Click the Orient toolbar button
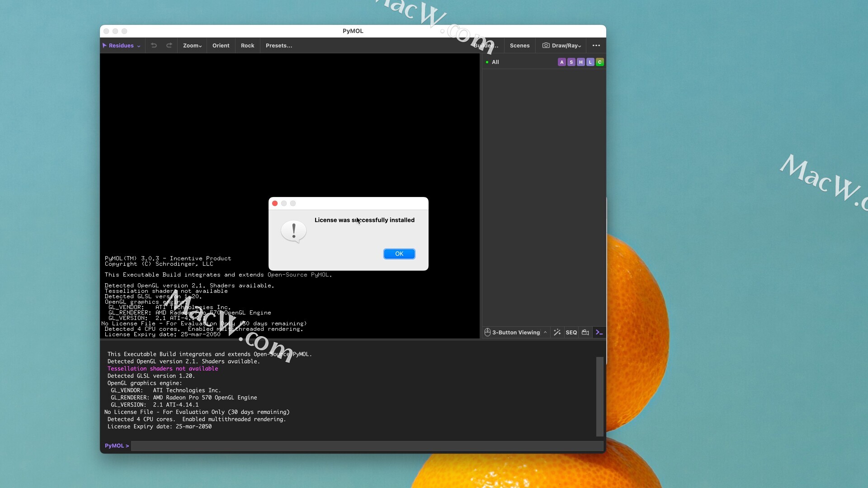Image resolution: width=868 pixels, height=488 pixels. coord(221,46)
